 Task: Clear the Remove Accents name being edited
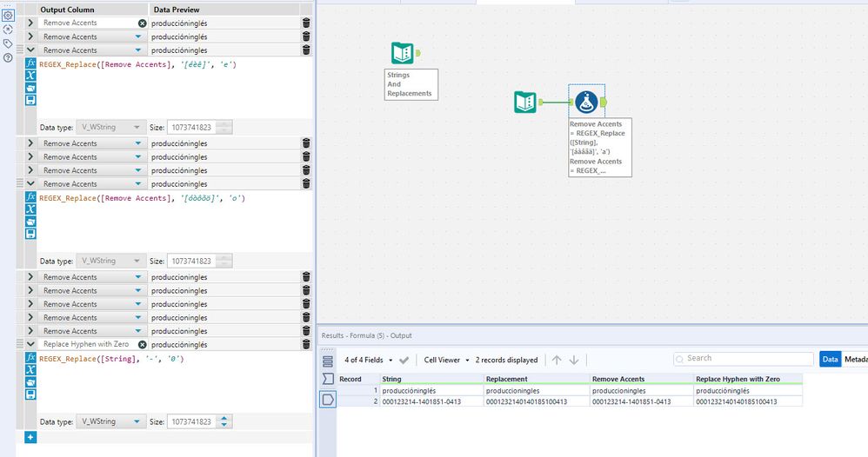(143, 23)
